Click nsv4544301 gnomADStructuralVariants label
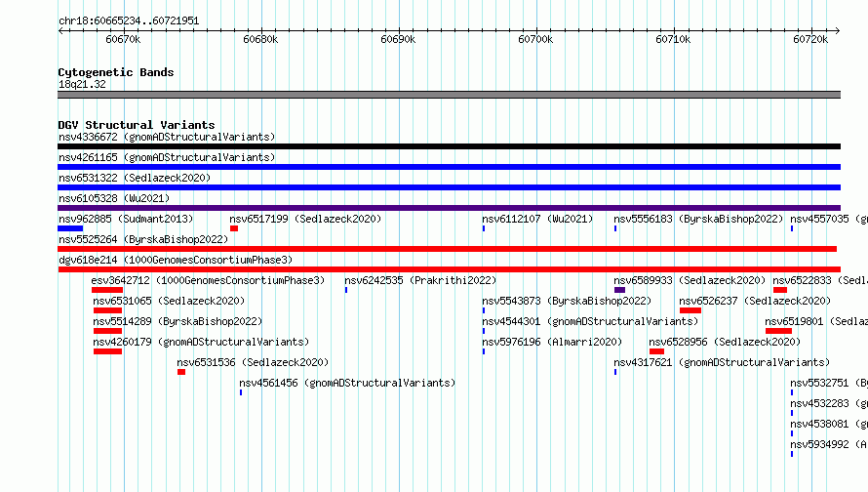The width and height of the screenshot is (868, 492). (x=590, y=321)
